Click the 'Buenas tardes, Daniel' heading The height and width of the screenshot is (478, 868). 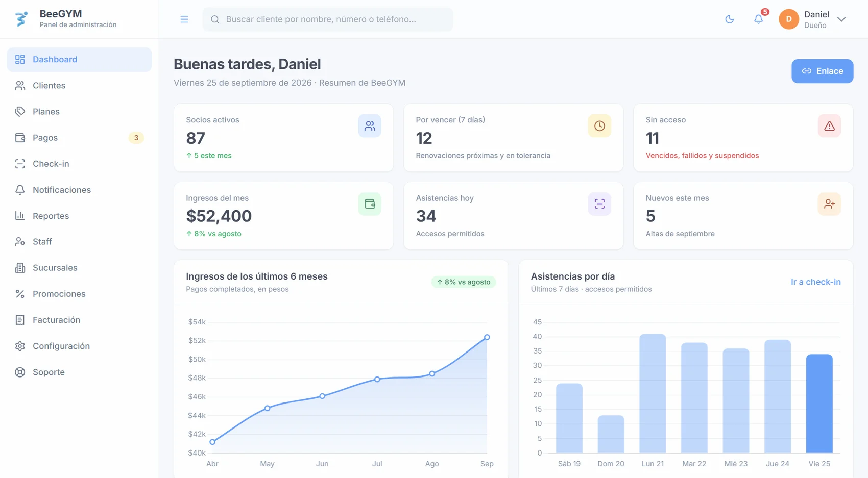247,64
